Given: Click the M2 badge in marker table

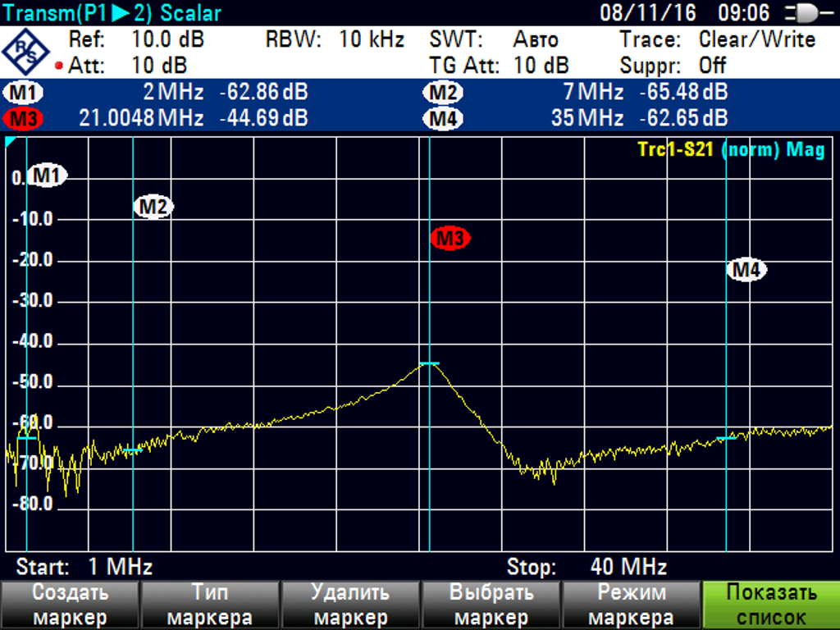Looking at the screenshot, I should click(444, 93).
